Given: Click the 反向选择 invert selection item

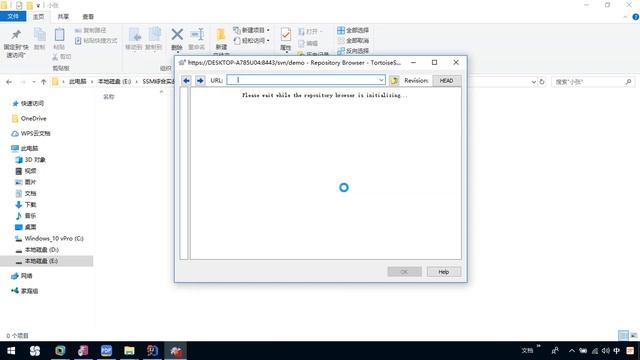Looking at the screenshot, I should click(x=353, y=51).
